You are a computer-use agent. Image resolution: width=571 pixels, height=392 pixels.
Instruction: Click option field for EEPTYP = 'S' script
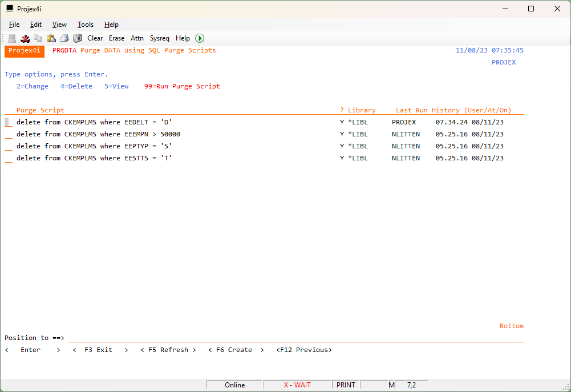(9, 146)
